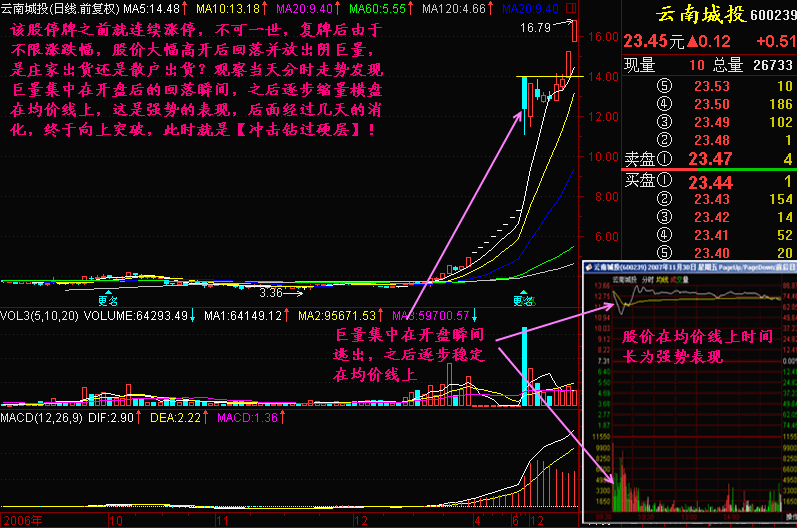Click the intraday popup title bar
797x528 pixels.
pyautogui.click(x=688, y=268)
